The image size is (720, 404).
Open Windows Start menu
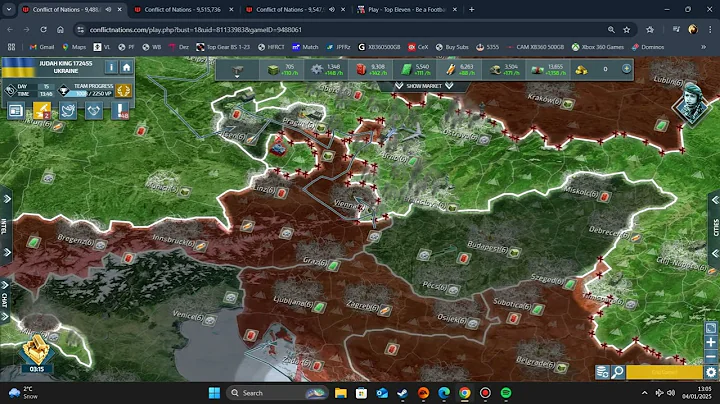(x=214, y=393)
